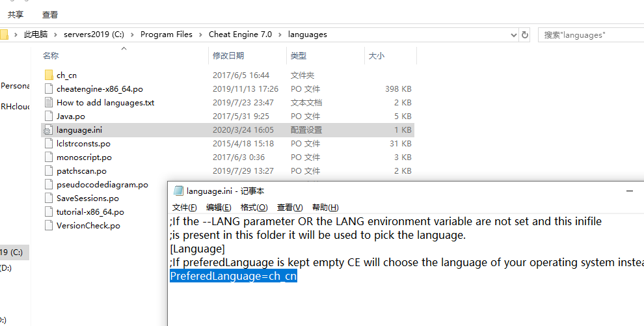Click Cheat Engine 7.0 breadcrumb
This screenshot has height=326, width=644.
point(240,34)
